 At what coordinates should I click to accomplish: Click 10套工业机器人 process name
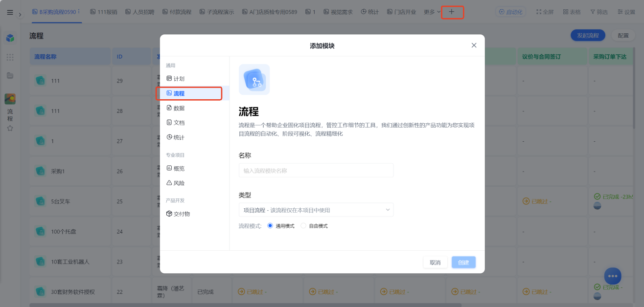[x=70, y=262]
